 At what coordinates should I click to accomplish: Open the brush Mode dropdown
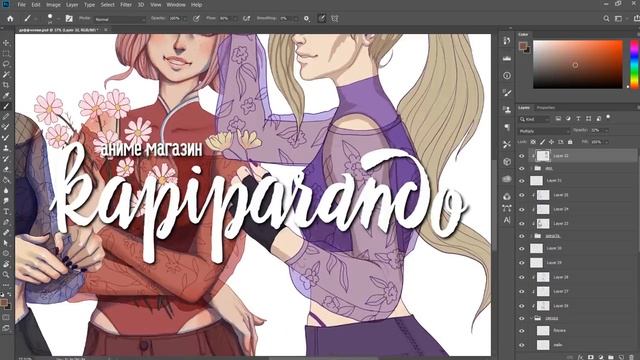coord(119,19)
